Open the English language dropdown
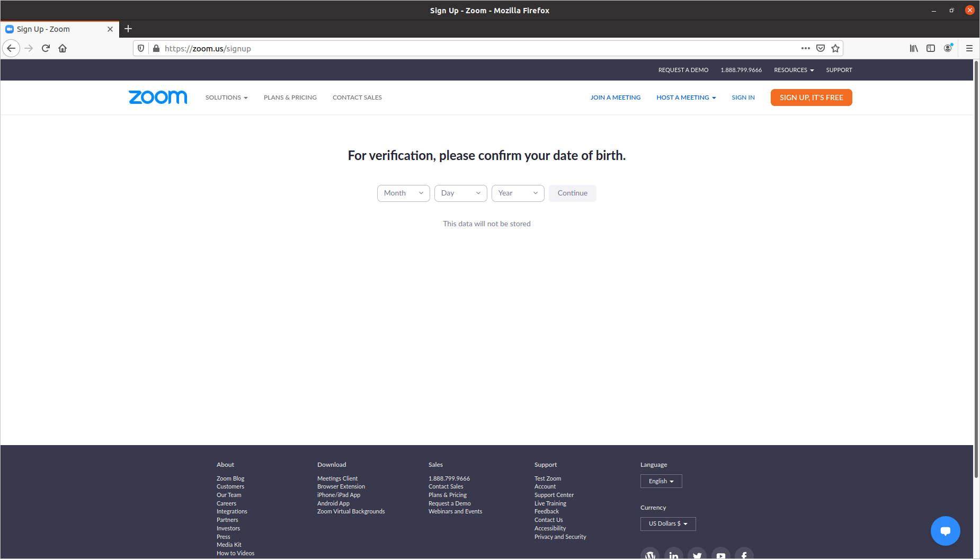This screenshot has height=559, width=980. coord(661,481)
